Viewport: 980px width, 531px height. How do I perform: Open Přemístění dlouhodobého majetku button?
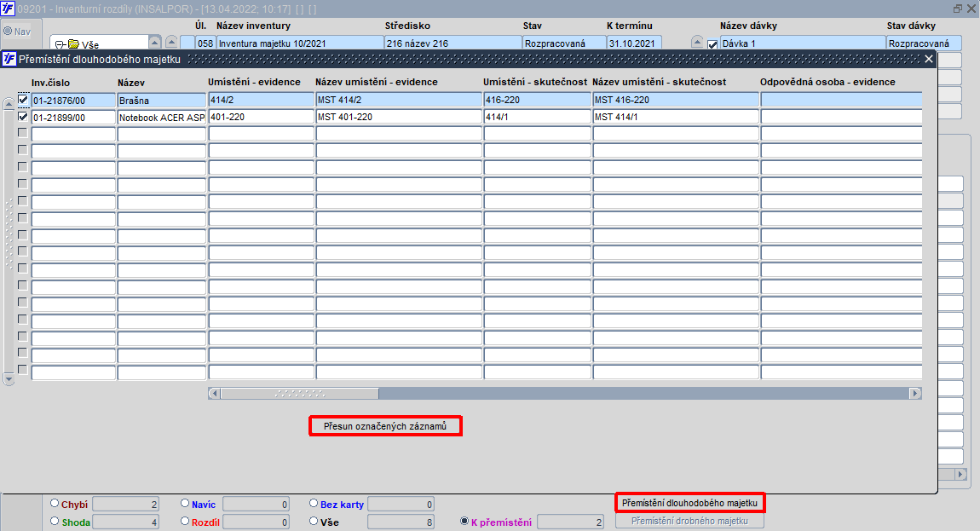coord(689,503)
